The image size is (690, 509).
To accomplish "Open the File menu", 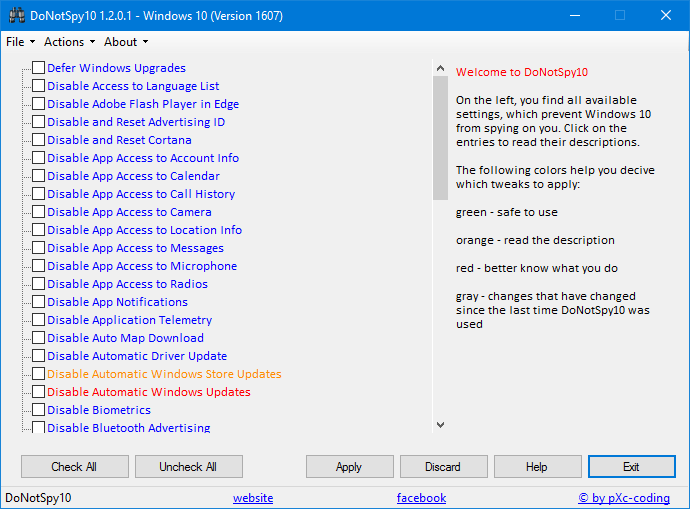I will (x=20, y=42).
